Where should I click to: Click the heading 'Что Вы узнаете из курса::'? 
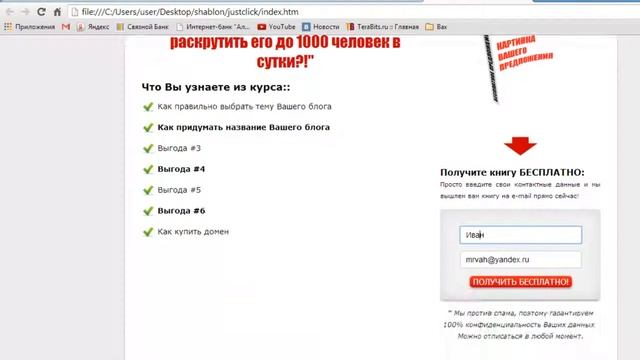216,87
